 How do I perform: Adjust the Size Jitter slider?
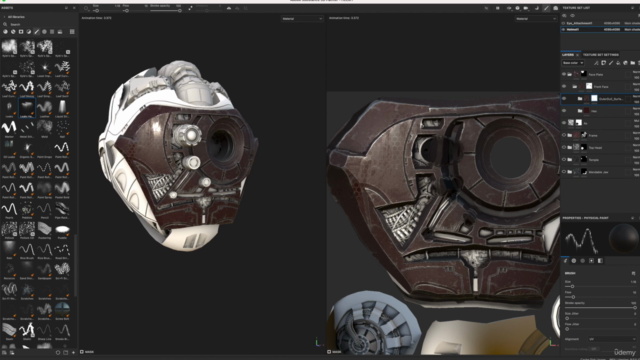600,318
